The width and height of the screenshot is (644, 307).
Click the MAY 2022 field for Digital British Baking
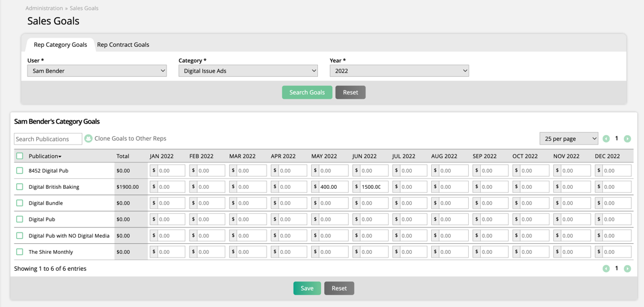[333, 187]
